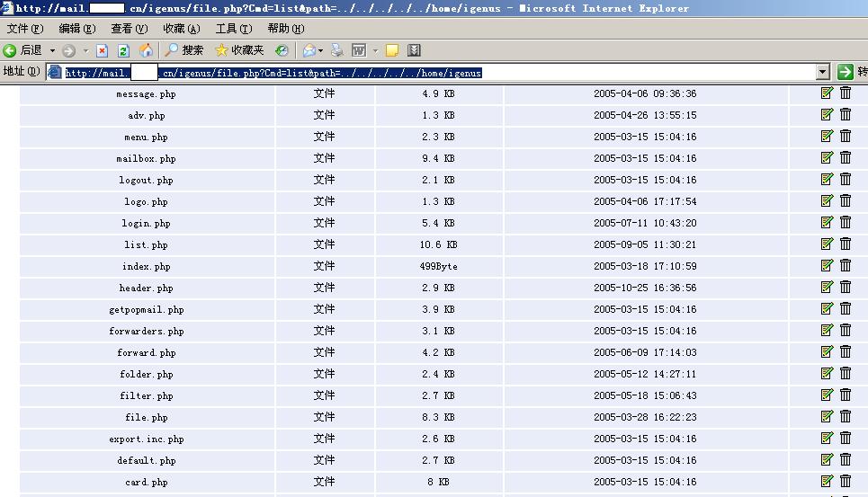Click the file name filter.php
This screenshot has width=868, height=497.
click(x=146, y=395)
